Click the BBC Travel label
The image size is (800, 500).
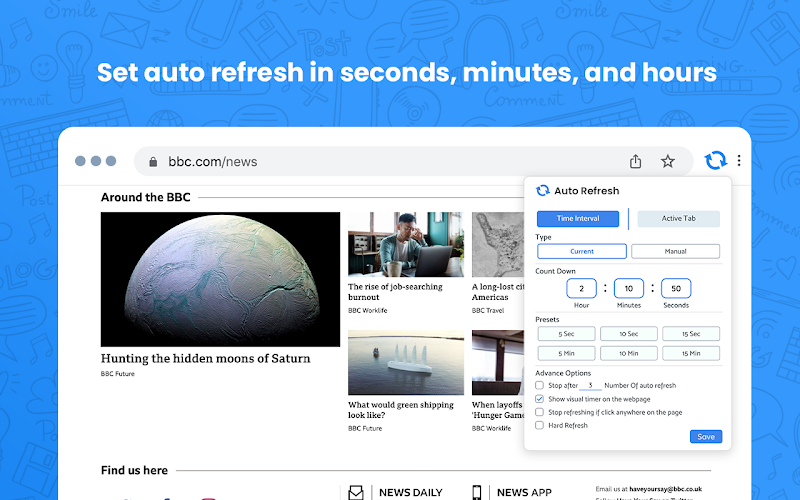click(x=488, y=310)
